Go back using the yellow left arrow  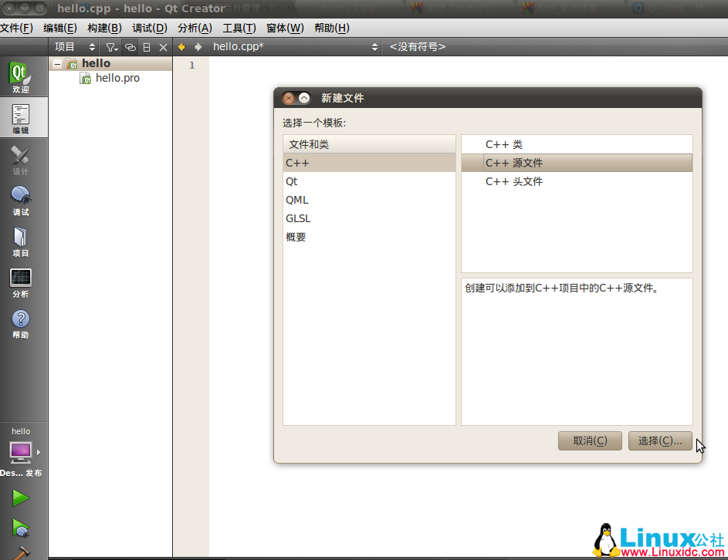(x=181, y=46)
